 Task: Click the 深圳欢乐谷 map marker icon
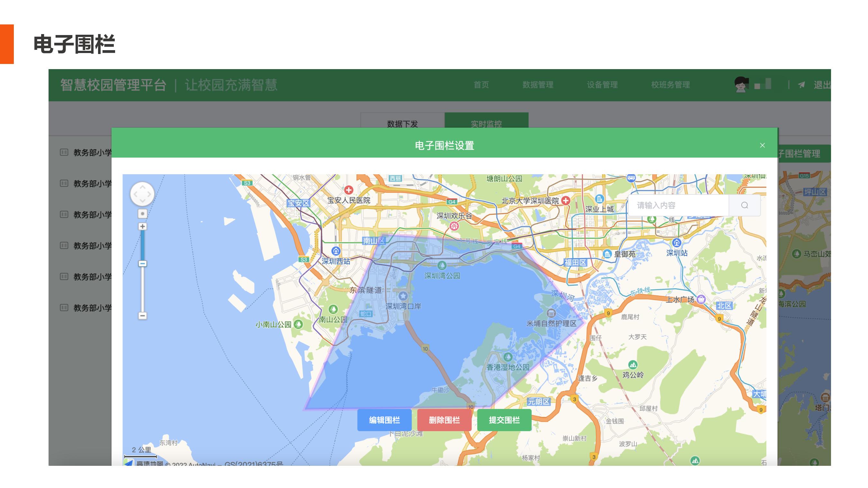[x=454, y=226]
